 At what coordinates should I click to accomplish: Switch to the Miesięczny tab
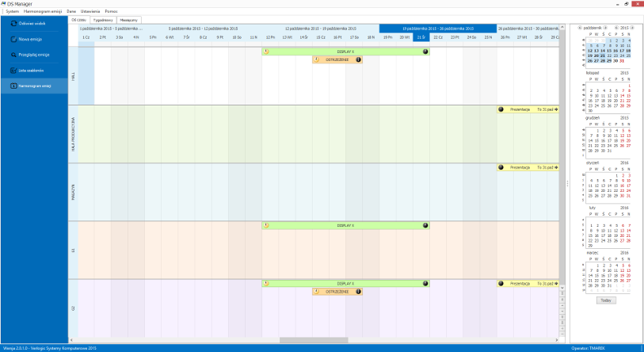[130, 19]
